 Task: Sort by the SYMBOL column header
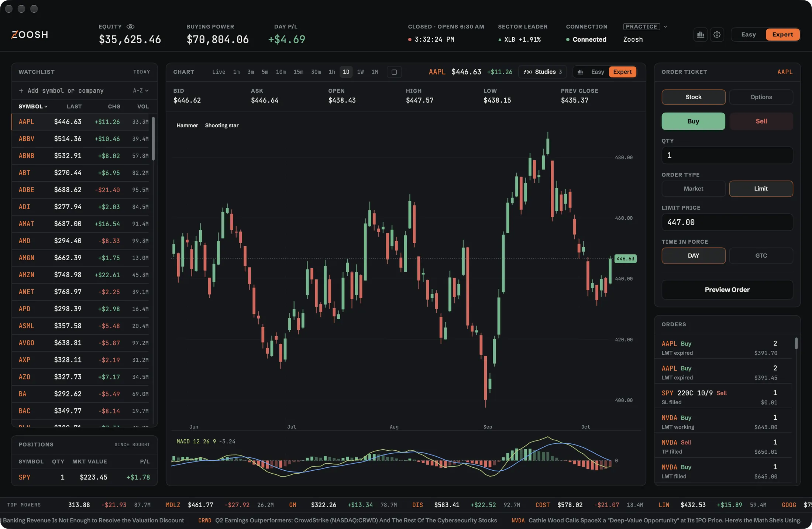[x=33, y=107]
